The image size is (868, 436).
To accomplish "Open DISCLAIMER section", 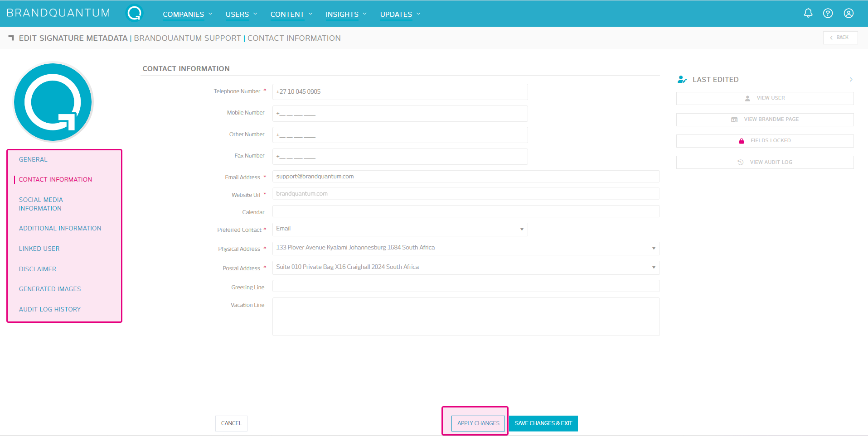I will (38, 269).
